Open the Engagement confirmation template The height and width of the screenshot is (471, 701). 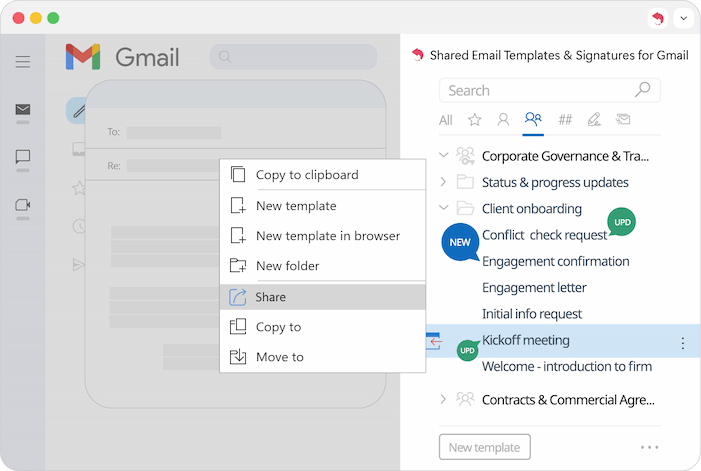pyautogui.click(x=555, y=261)
